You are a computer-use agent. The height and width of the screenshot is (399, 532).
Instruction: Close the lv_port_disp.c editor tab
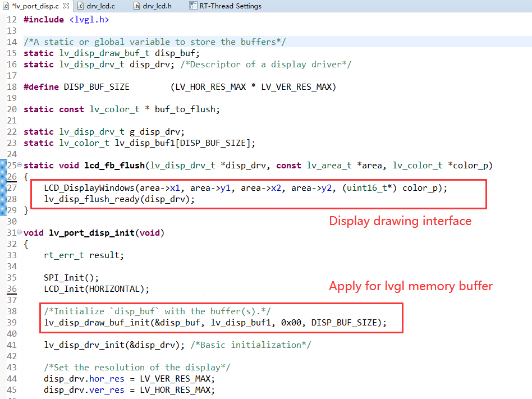[x=66, y=6]
